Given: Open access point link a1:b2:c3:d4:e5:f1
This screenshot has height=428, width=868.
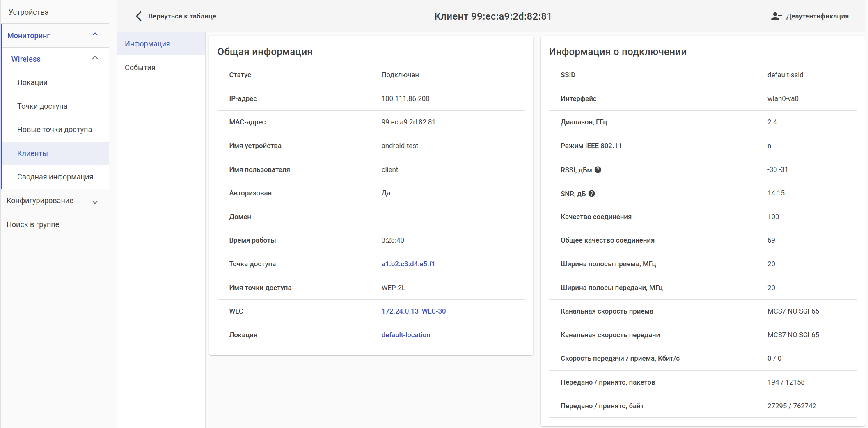Looking at the screenshot, I should tap(408, 264).
